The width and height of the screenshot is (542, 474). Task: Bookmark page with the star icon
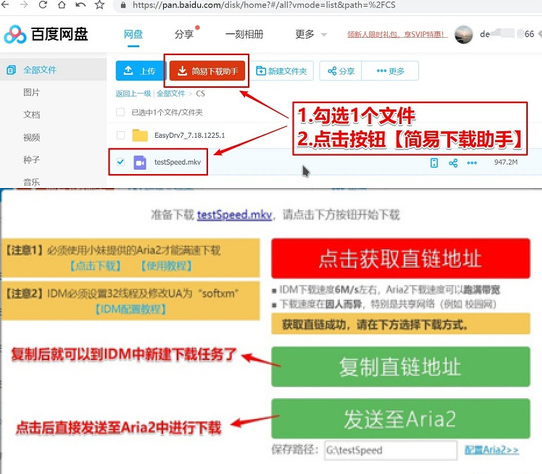click(x=100, y=4)
